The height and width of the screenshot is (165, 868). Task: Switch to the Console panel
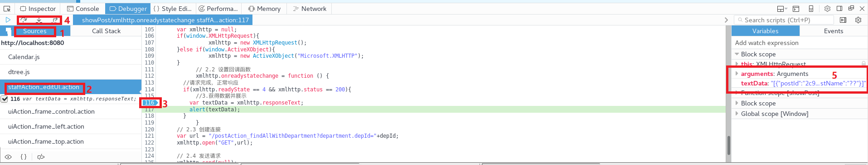83,9
